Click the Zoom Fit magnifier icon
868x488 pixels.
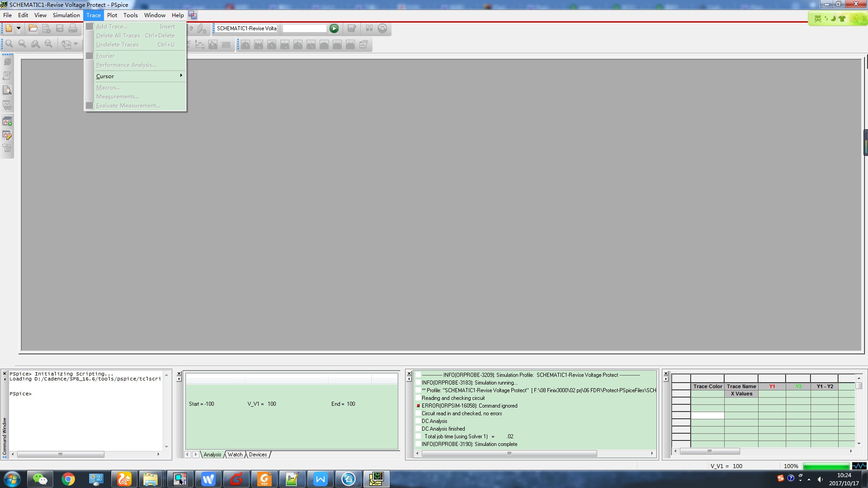coord(48,44)
